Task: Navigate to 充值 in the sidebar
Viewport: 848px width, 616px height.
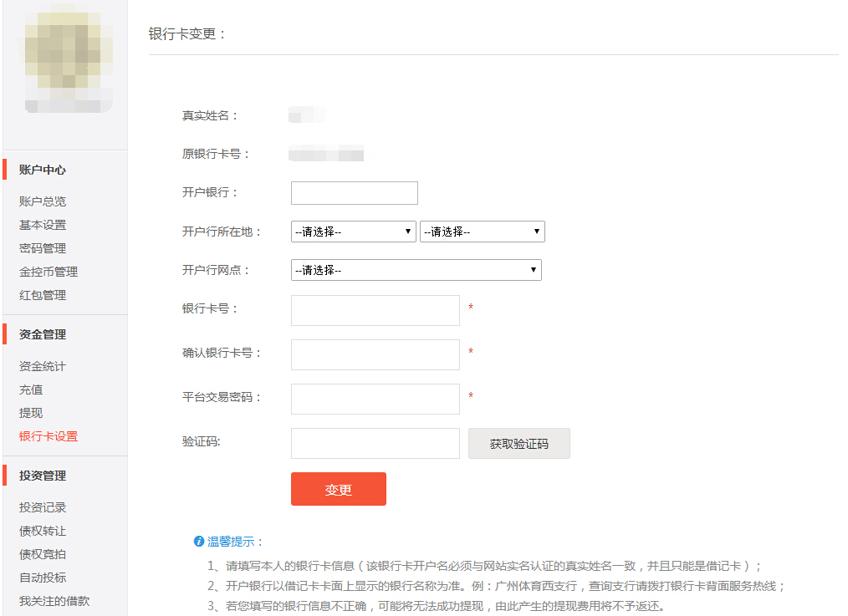Action: pyautogui.click(x=31, y=389)
